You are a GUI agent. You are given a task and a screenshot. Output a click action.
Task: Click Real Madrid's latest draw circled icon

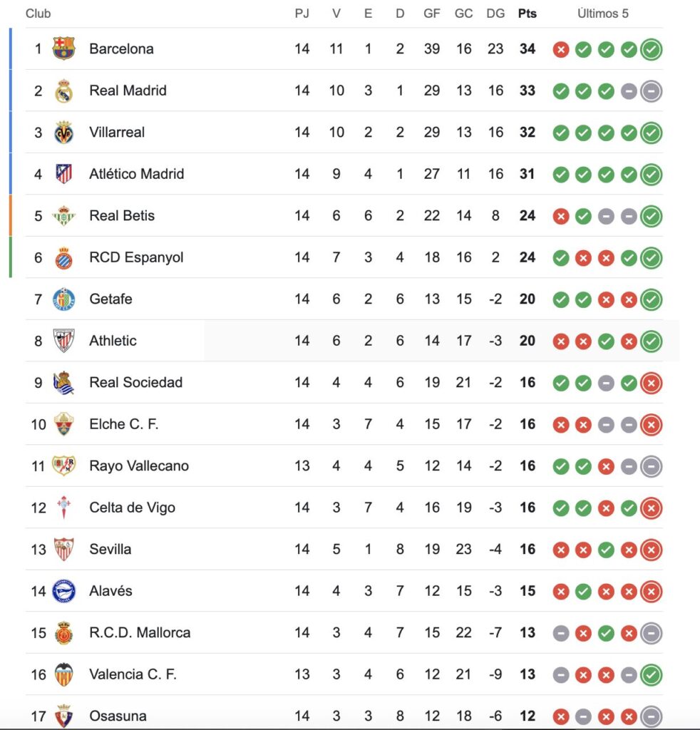coord(651,91)
